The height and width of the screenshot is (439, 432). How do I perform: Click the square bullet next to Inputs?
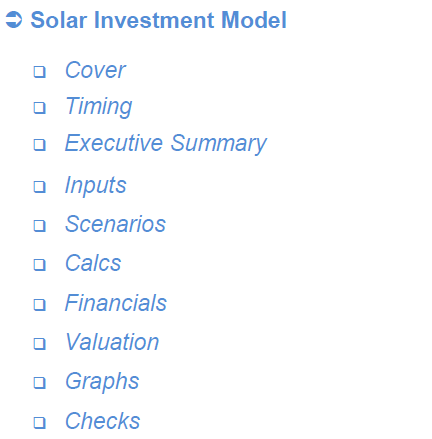click(x=39, y=187)
